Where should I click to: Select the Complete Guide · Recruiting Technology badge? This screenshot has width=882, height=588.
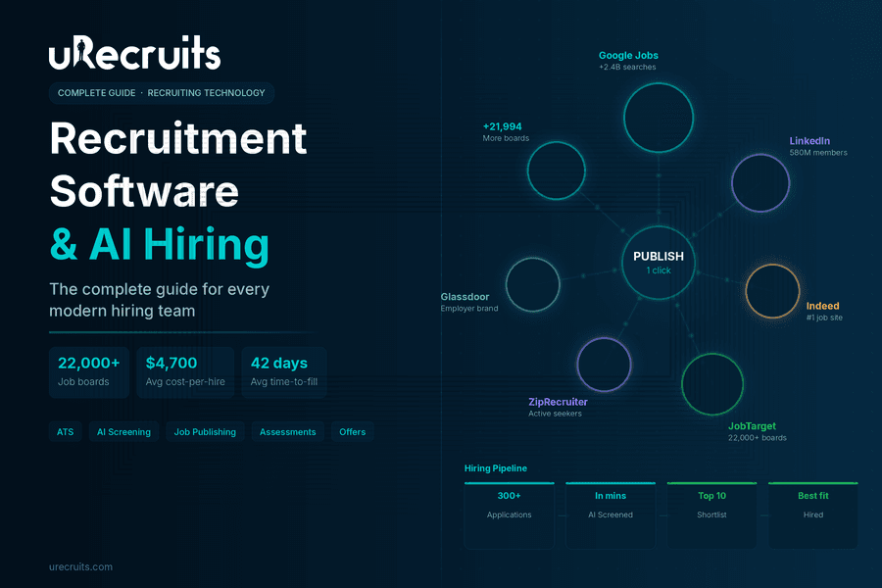point(162,93)
